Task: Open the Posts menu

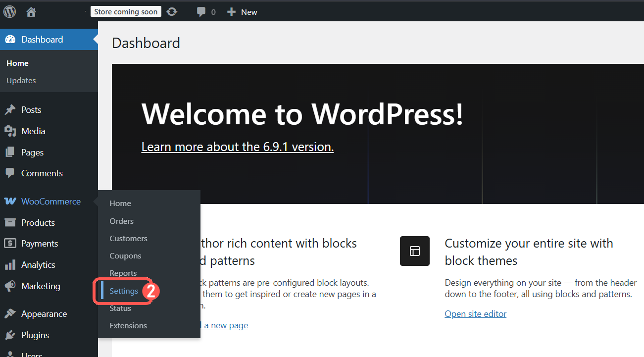Action: click(x=31, y=110)
